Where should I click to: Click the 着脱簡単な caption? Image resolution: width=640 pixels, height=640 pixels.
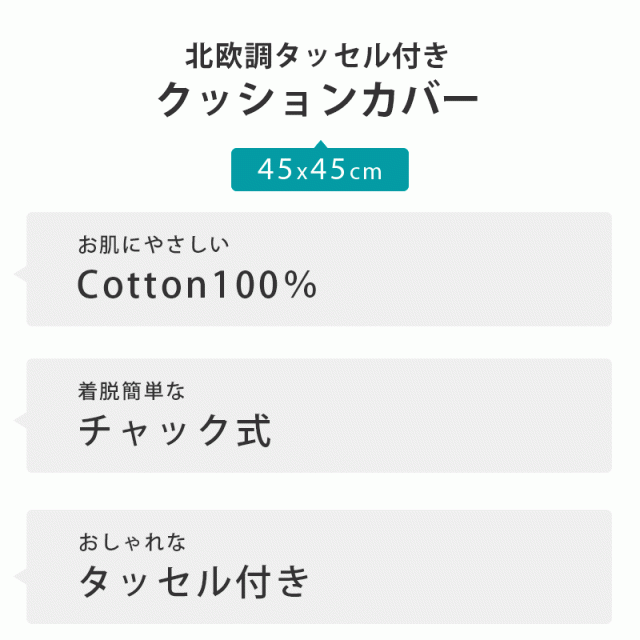tap(132, 391)
